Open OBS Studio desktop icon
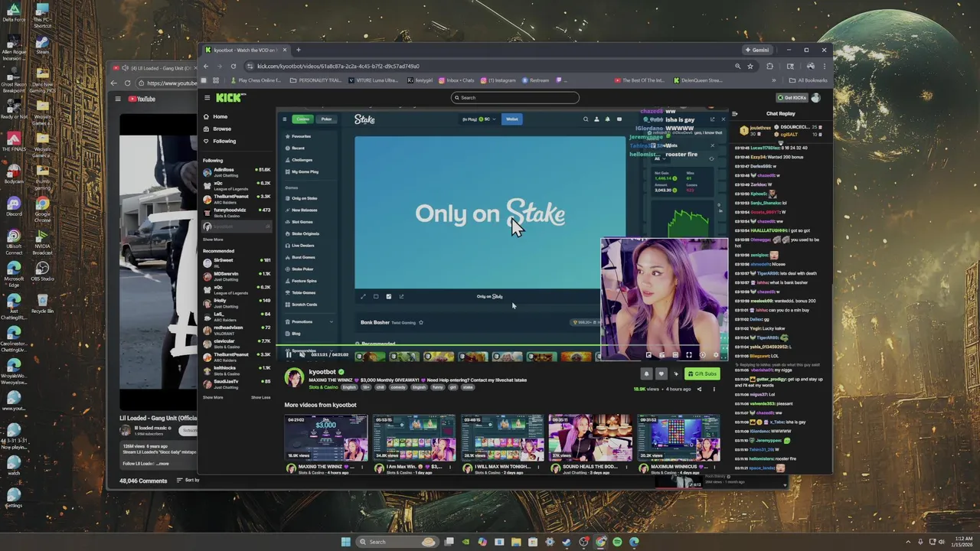The width and height of the screenshot is (980, 551). tap(42, 272)
